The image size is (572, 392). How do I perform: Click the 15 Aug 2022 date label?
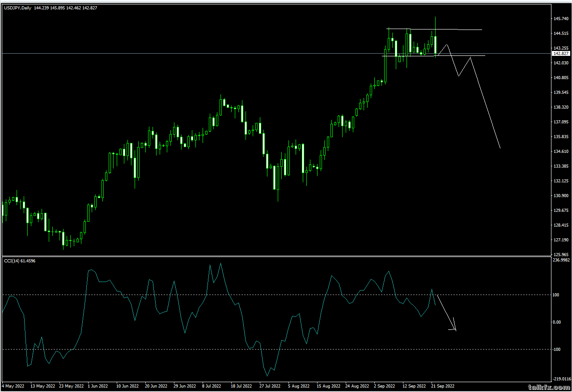click(329, 386)
